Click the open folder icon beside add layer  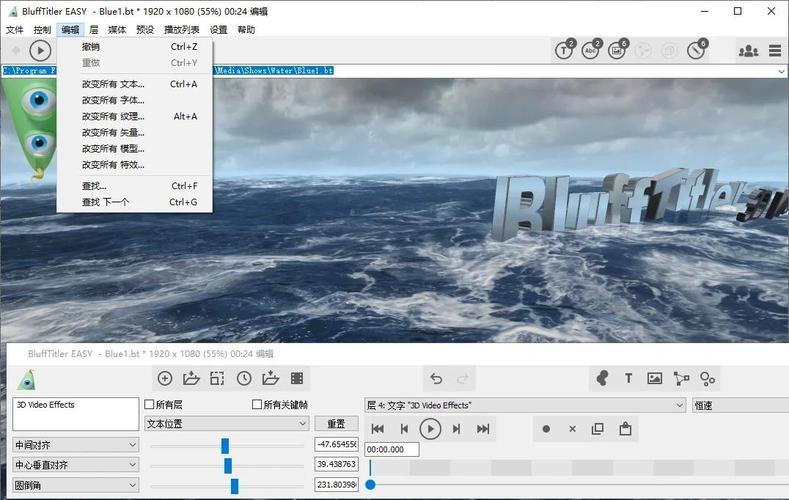point(191,378)
